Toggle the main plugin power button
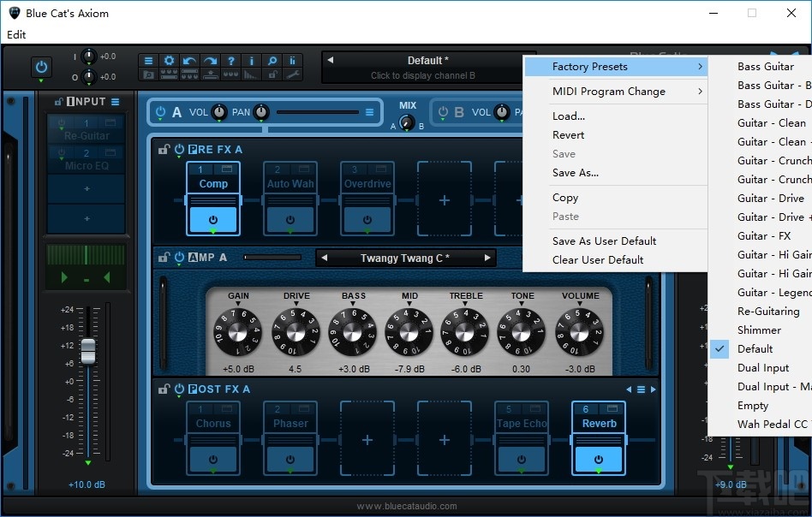The width and height of the screenshot is (812, 517). (x=41, y=68)
